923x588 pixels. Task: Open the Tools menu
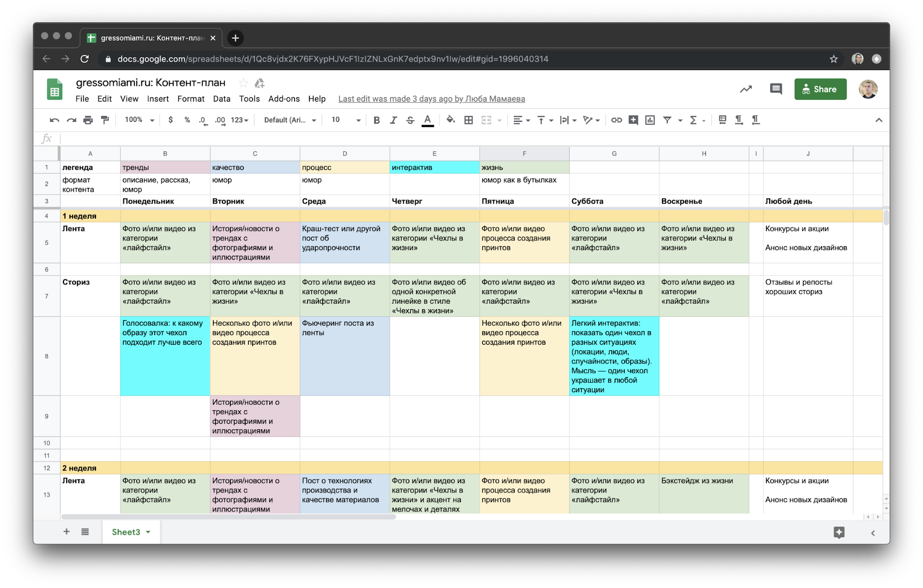[249, 99]
